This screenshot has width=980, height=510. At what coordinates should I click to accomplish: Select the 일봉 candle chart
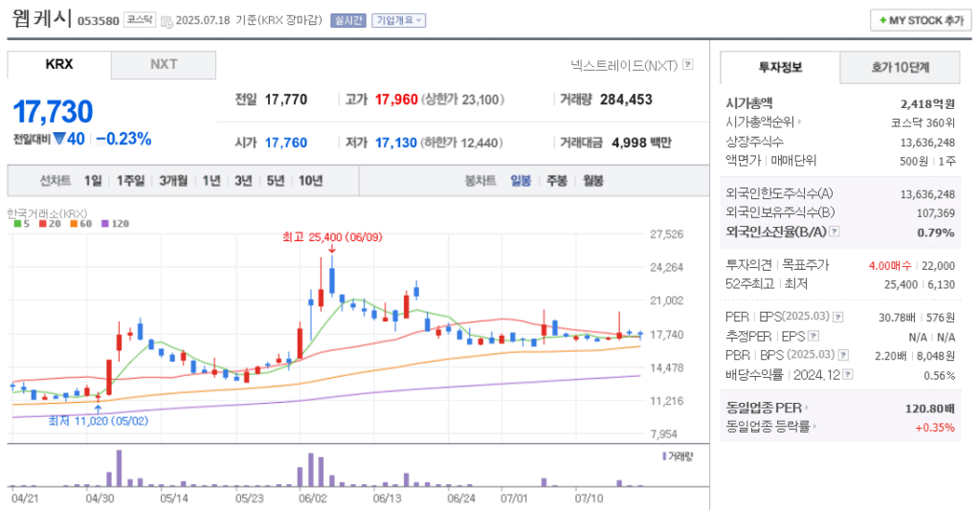pyautogui.click(x=521, y=181)
